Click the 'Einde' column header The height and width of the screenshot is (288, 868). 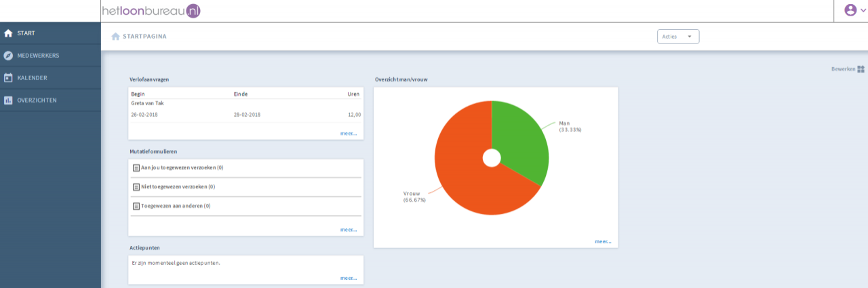click(x=240, y=94)
